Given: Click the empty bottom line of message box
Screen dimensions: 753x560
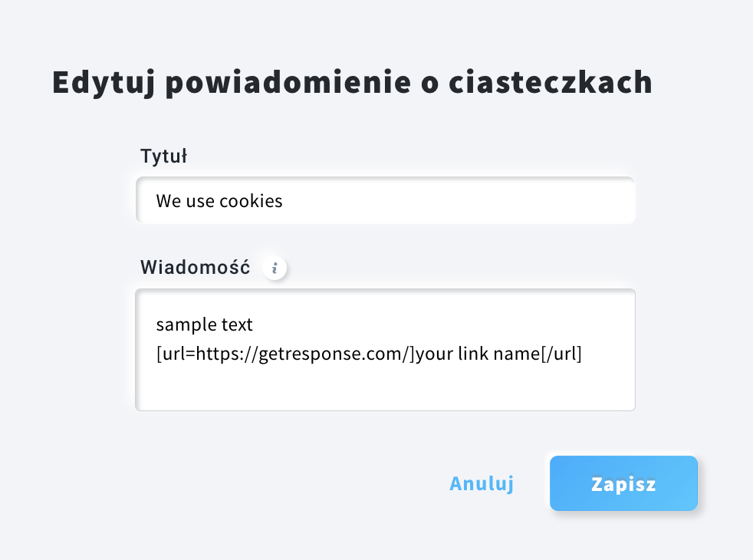Looking at the screenshot, I should pyautogui.click(x=385, y=389).
